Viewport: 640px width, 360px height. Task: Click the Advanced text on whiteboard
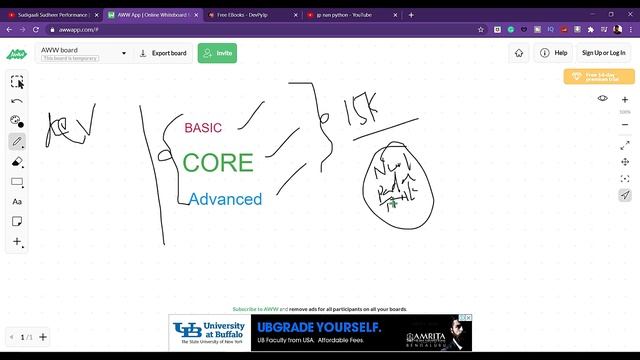click(x=225, y=199)
